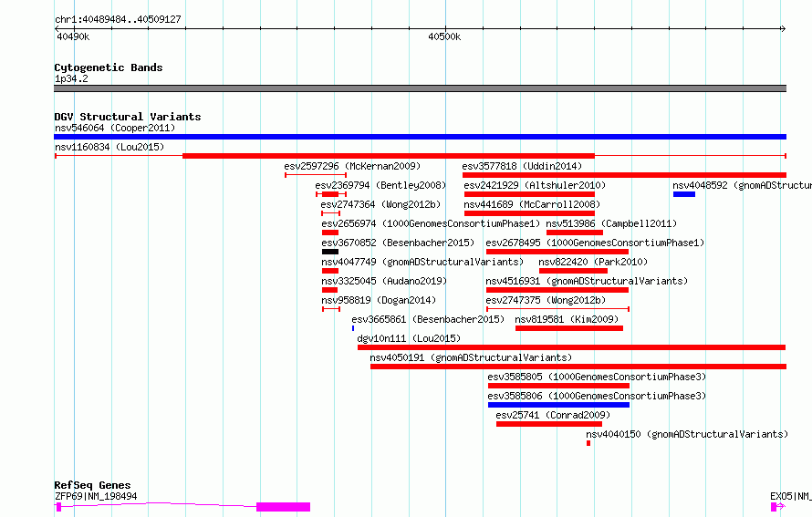Open esv3670852 (Besenbacher2015) label

coord(398,243)
